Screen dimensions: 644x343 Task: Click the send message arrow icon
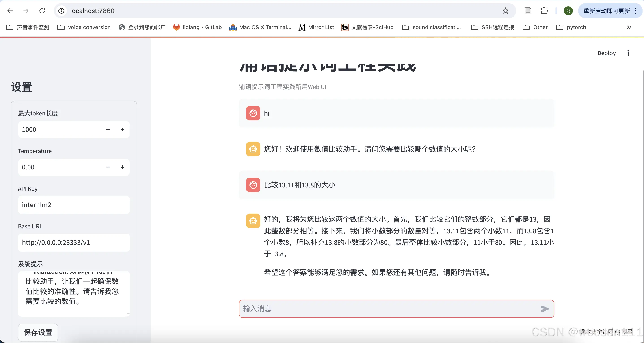click(545, 309)
